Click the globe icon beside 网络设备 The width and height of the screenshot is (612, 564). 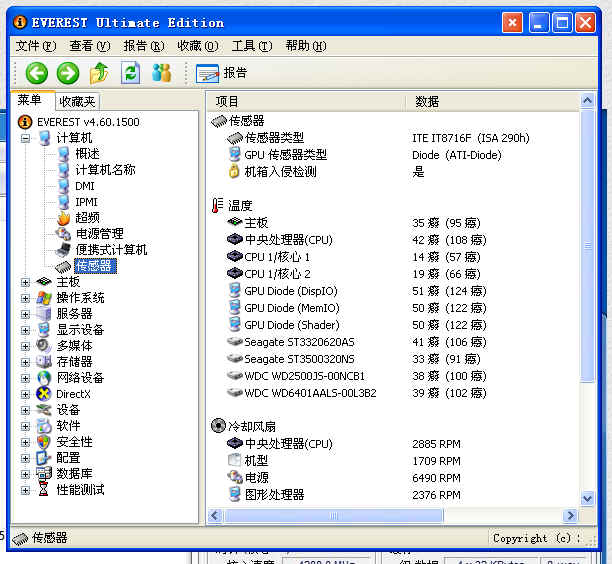point(44,378)
